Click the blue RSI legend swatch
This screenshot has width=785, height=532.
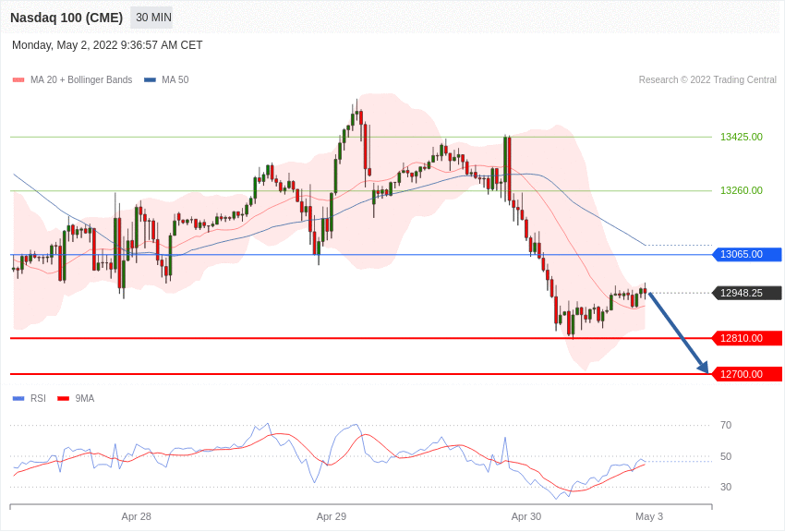18,399
